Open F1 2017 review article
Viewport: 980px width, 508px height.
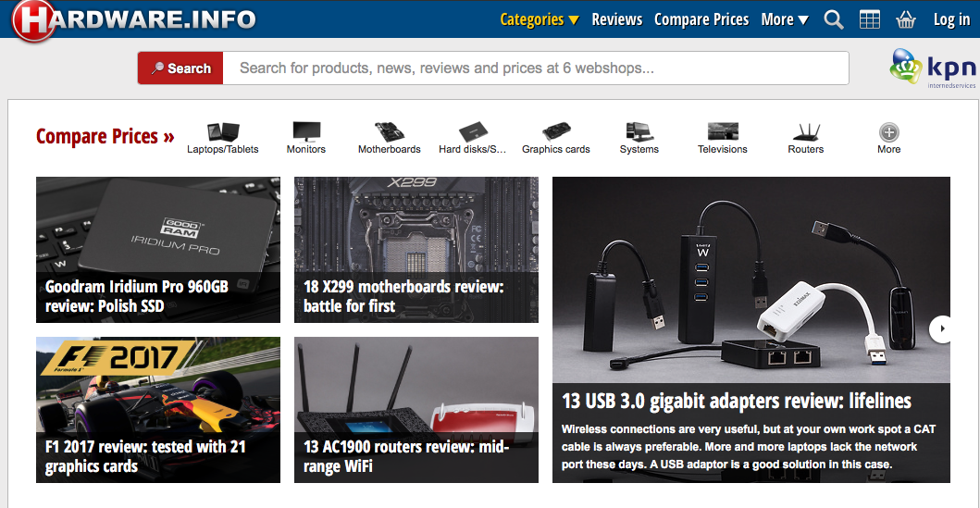[158, 410]
